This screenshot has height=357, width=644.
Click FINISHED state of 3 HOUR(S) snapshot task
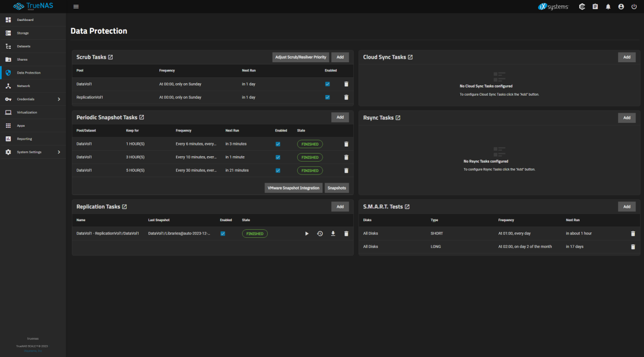coord(310,157)
